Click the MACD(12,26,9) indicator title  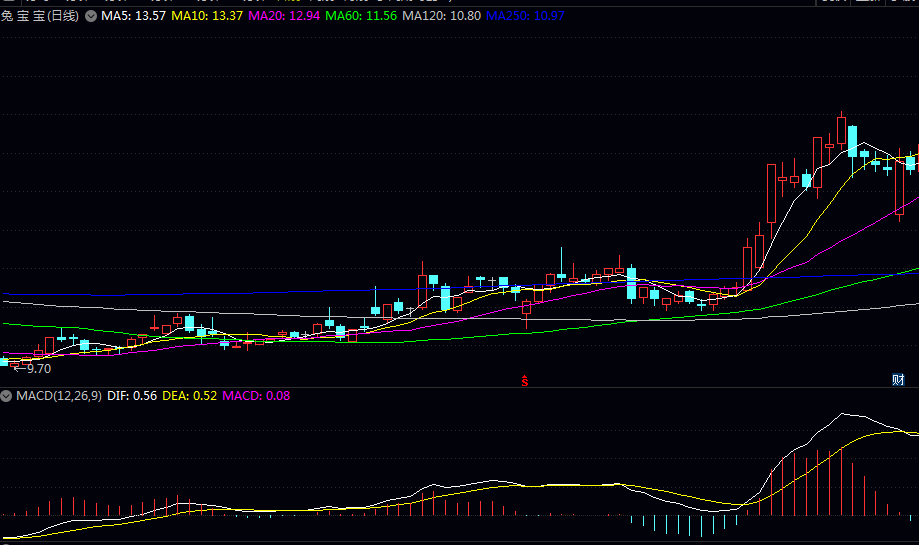[x=58, y=396]
